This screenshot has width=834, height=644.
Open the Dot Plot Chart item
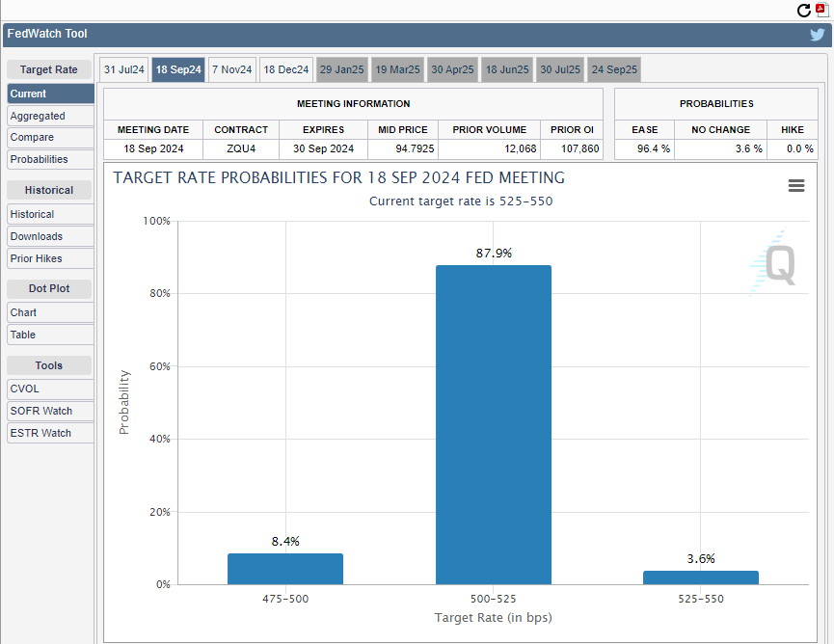tap(50, 312)
